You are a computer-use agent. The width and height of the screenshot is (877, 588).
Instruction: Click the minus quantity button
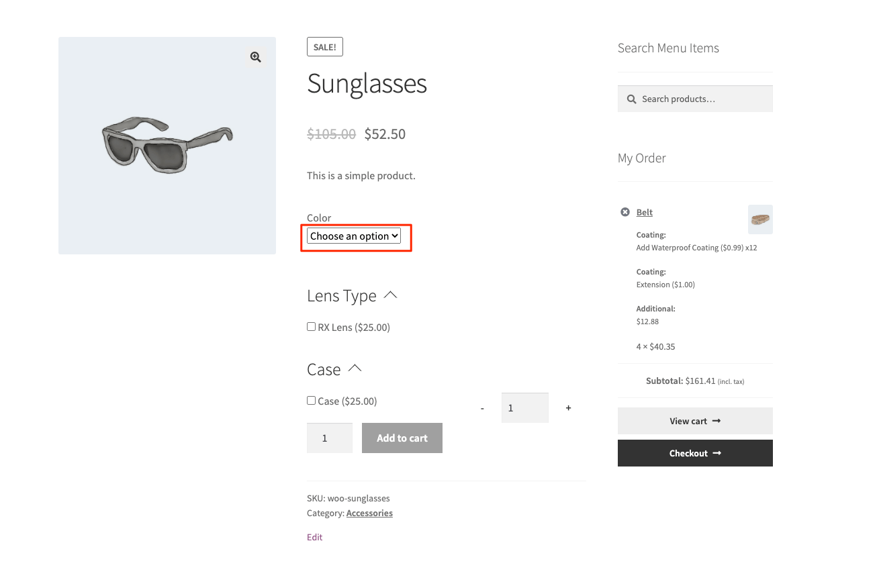coord(482,408)
